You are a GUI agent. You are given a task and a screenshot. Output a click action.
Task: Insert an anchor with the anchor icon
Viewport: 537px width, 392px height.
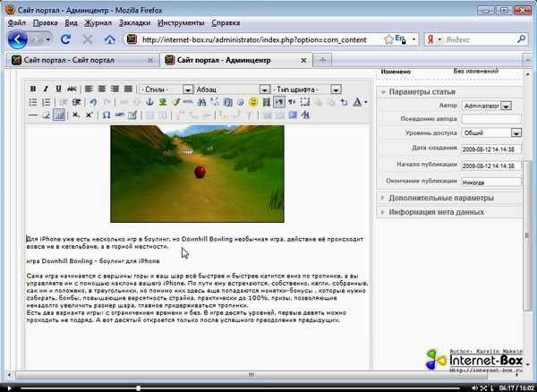point(149,102)
